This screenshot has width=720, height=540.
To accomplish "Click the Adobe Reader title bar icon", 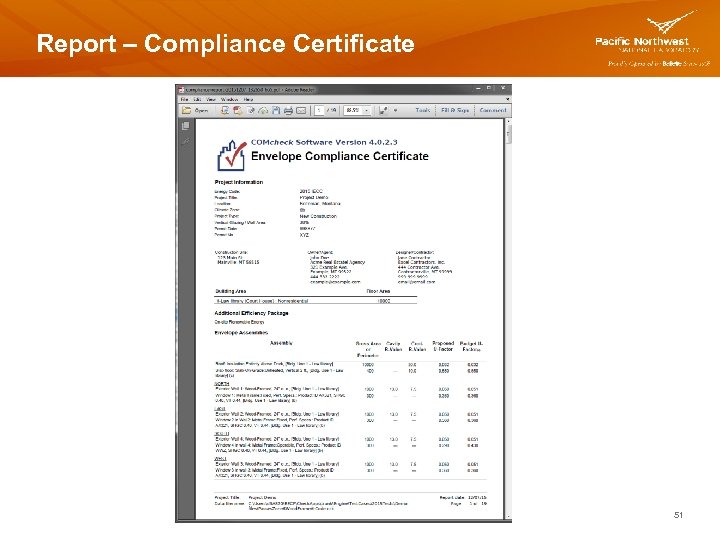I will click(181, 90).
